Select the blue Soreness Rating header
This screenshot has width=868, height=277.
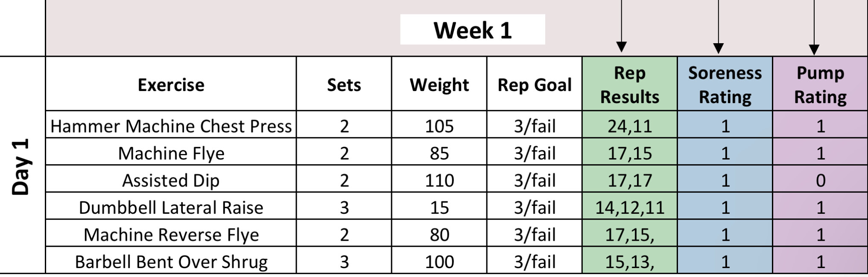click(x=725, y=85)
